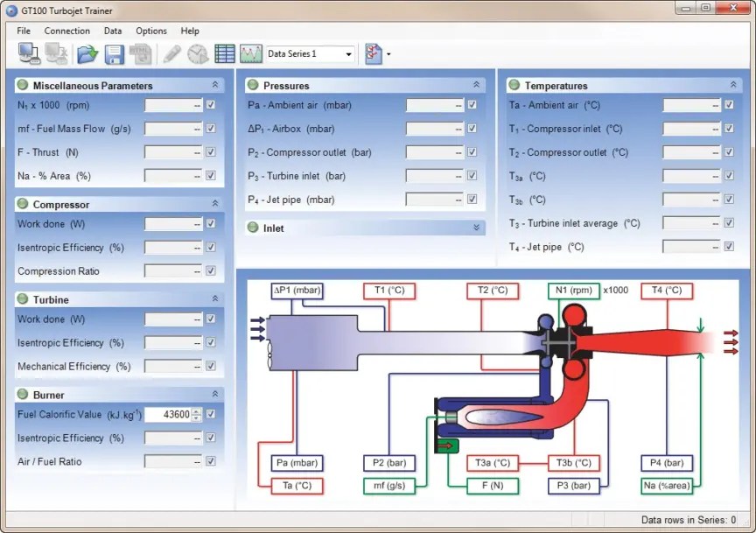
Task: Click the HTML export toolbar icon
Action: [140, 54]
